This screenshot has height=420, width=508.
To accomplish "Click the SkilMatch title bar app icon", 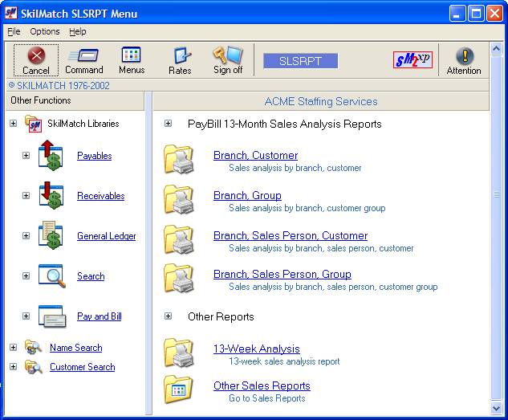I will [11, 13].
